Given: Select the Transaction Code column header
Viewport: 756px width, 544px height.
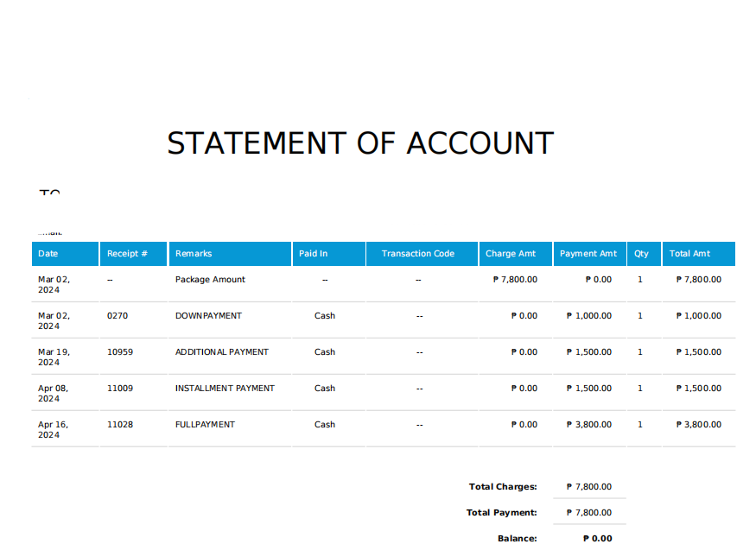Looking at the screenshot, I should pos(422,254).
